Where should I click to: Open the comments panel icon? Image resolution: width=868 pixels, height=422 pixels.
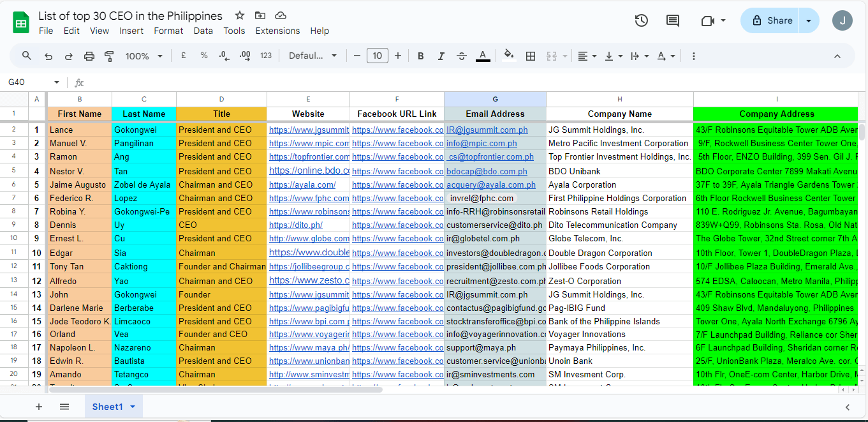coord(673,20)
